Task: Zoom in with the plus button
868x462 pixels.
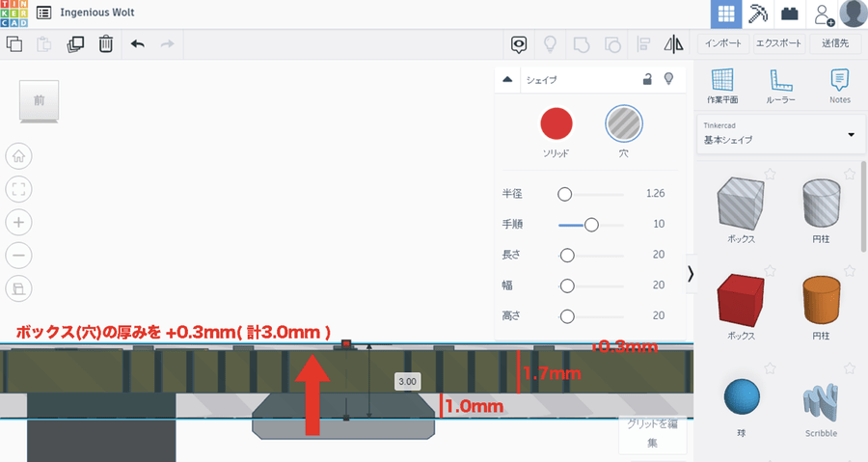Action: pyautogui.click(x=19, y=223)
